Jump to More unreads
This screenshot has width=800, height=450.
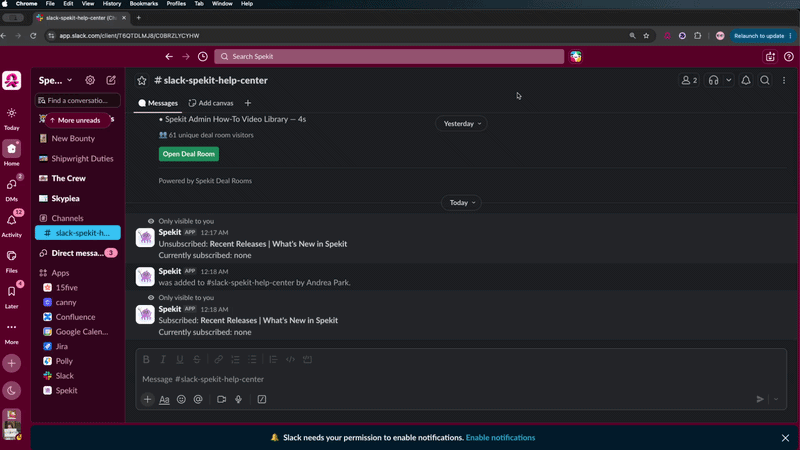pos(76,120)
